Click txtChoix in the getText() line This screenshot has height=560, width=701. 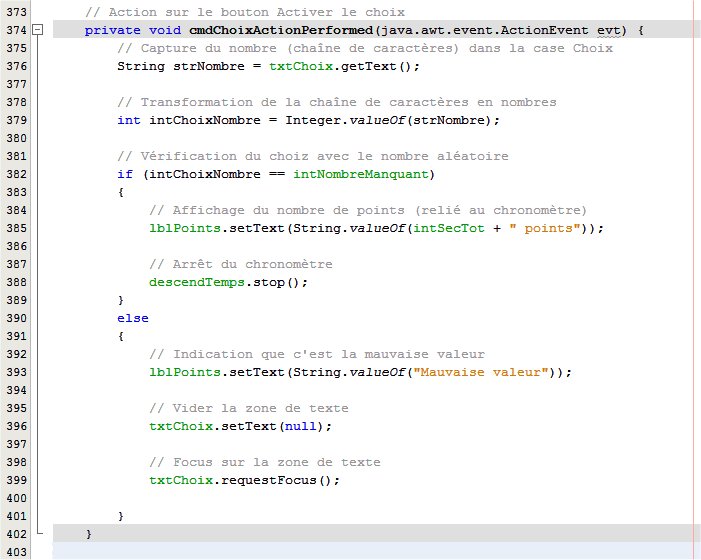pyautogui.click(x=301, y=66)
